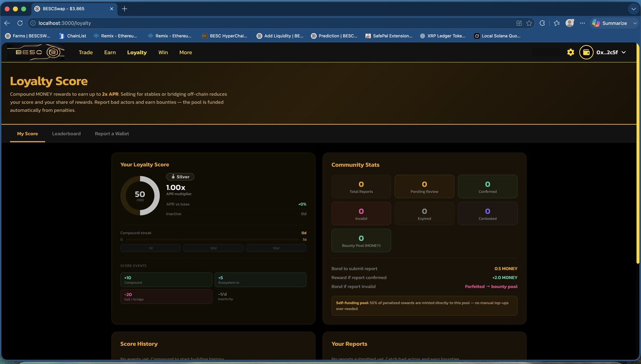
Task: Click the Invalid stat card
Action: tap(361, 213)
